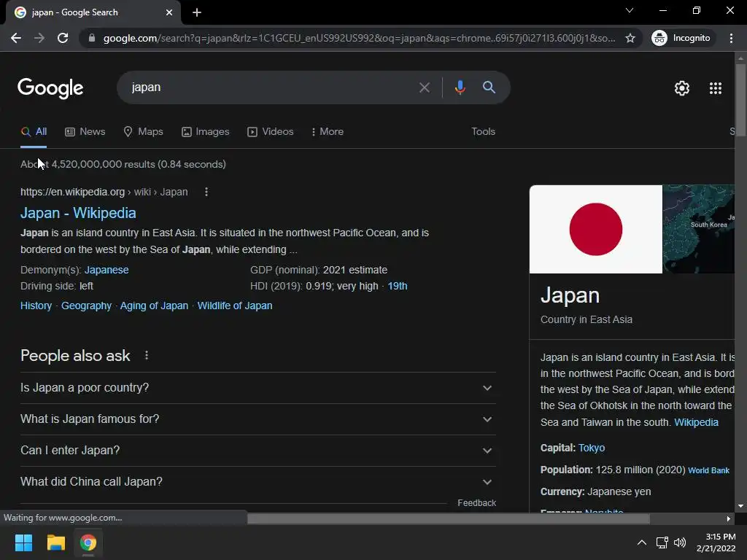Click the Google logo

point(50,88)
